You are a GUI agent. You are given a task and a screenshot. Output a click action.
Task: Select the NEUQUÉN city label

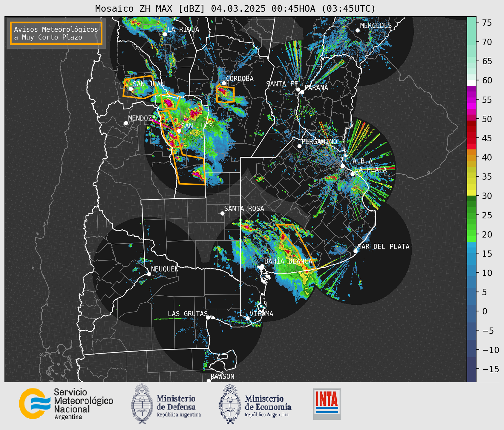[x=165, y=269]
